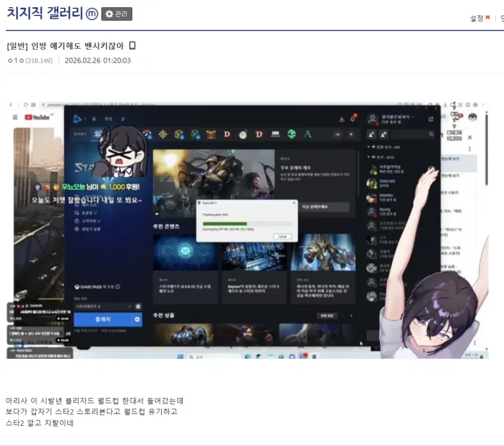Select the Warcraft III game icon
504x446 pixels.
pyautogui.click(x=211, y=134)
